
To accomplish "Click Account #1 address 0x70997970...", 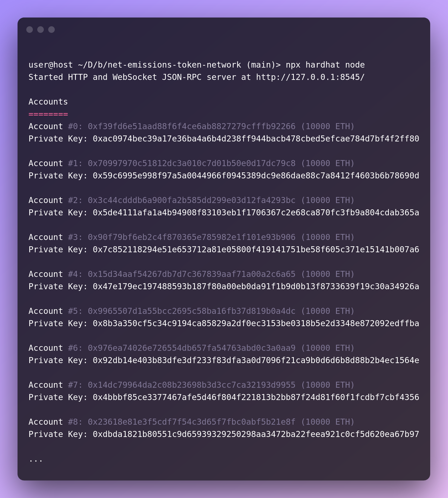I will [192, 163].
